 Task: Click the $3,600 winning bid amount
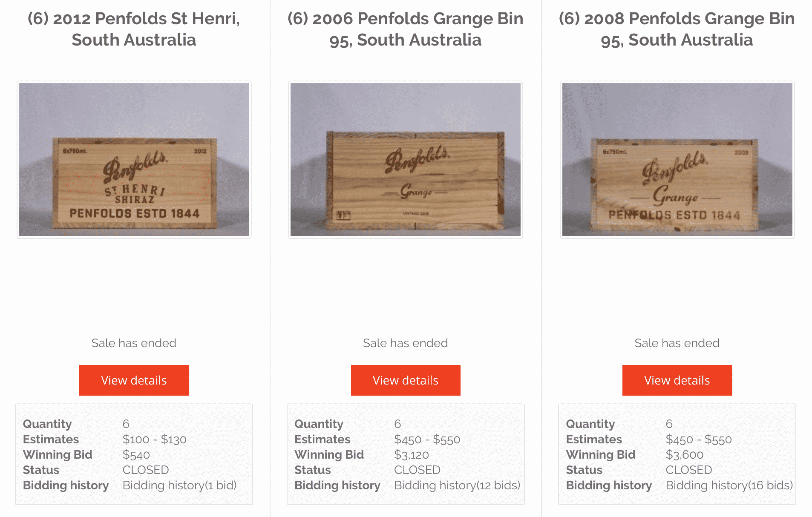click(685, 455)
